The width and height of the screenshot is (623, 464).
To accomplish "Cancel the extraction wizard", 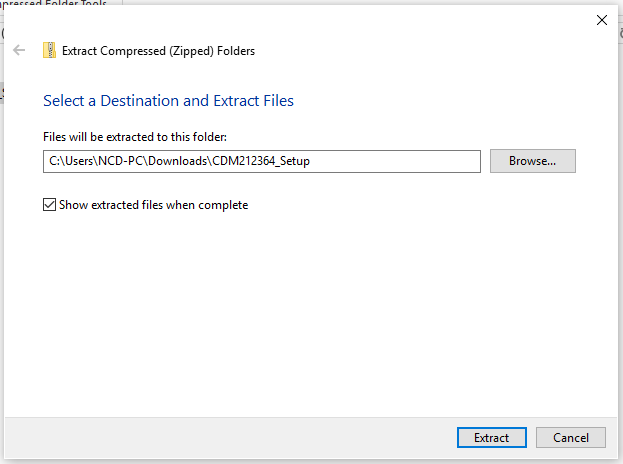I will click(x=571, y=437).
